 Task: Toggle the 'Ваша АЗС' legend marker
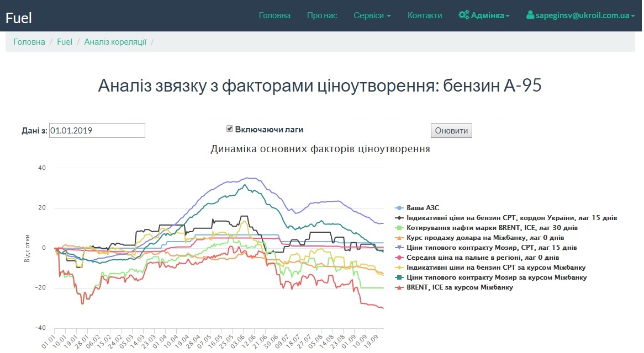(x=399, y=208)
